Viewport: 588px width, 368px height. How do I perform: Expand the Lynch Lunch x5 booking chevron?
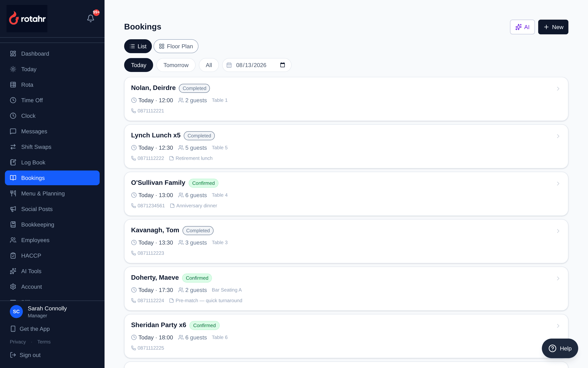pyautogui.click(x=558, y=136)
